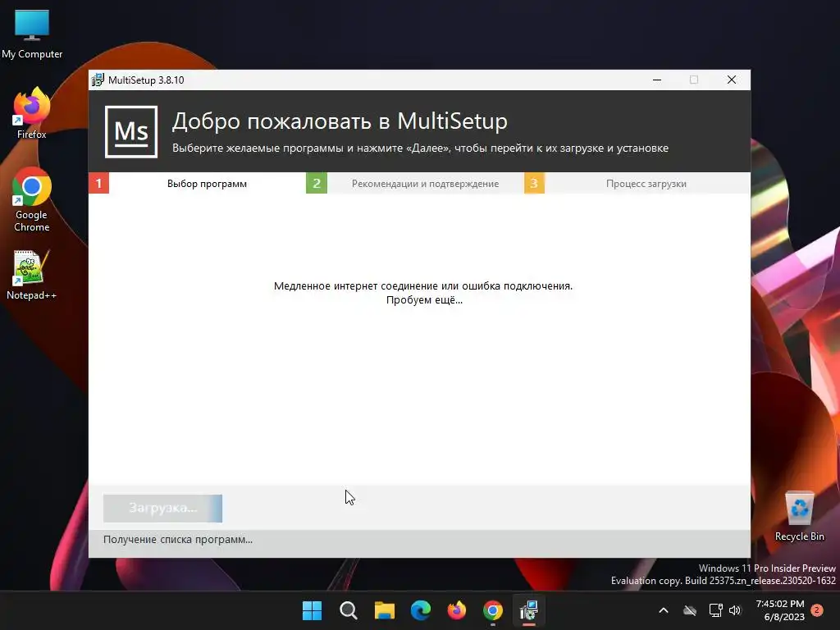
Task: Click the red step number 1 badge
Action: click(98, 183)
